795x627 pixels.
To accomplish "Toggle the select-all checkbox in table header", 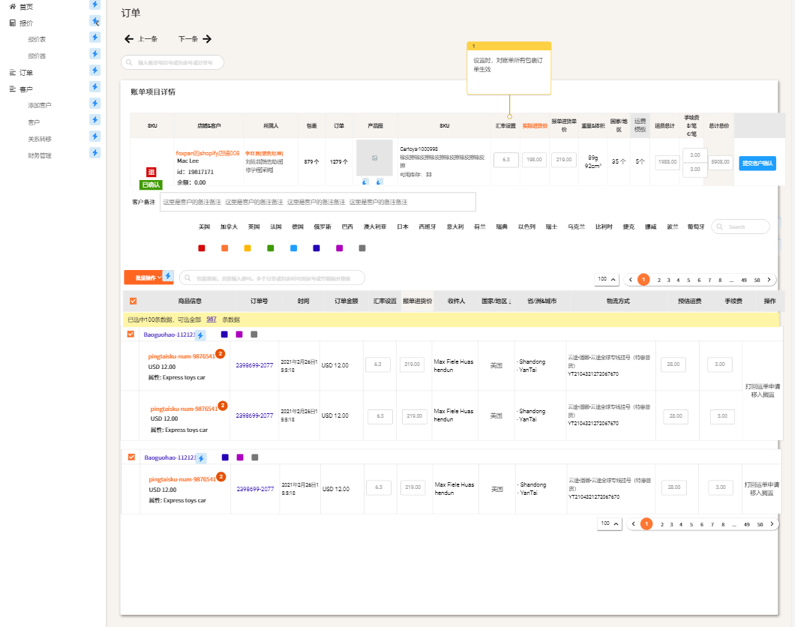I will pos(133,300).
